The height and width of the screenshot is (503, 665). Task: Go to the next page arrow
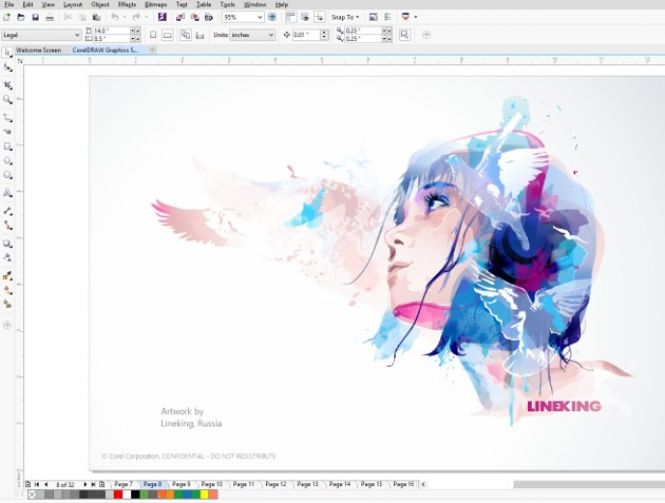(x=85, y=484)
